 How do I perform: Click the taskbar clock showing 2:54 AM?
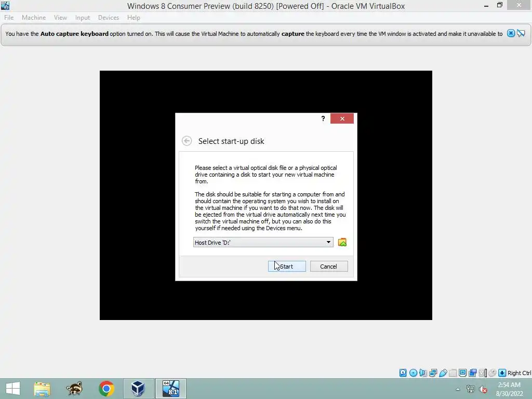click(509, 389)
